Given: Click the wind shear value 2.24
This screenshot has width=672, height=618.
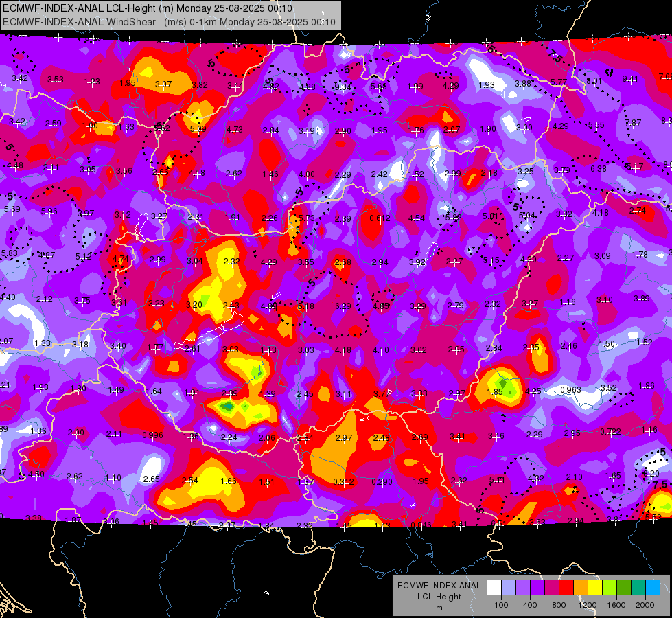Looking at the screenshot, I should [x=229, y=437].
